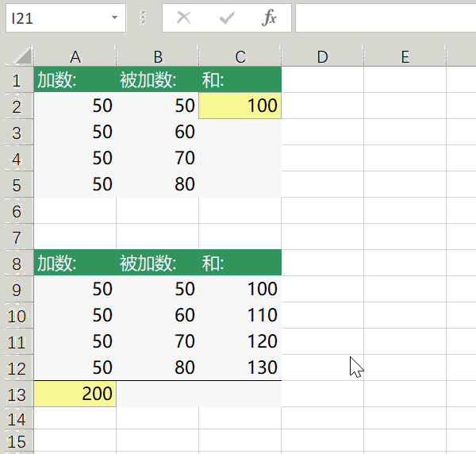The height and width of the screenshot is (454, 476).
Task: Click the Cancel (X) icon in formula bar
Action: point(184,17)
